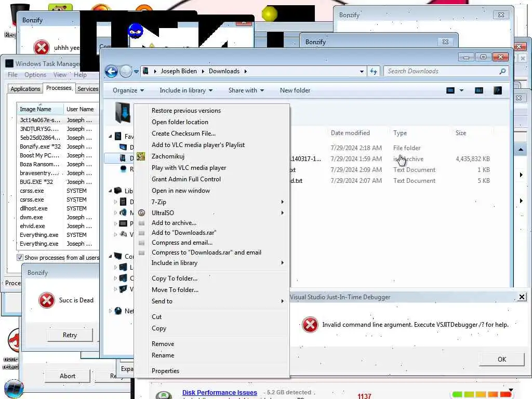The height and width of the screenshot is (399, 532).
Task: Select Restore previous versions
Action: [x=186, y=111]
